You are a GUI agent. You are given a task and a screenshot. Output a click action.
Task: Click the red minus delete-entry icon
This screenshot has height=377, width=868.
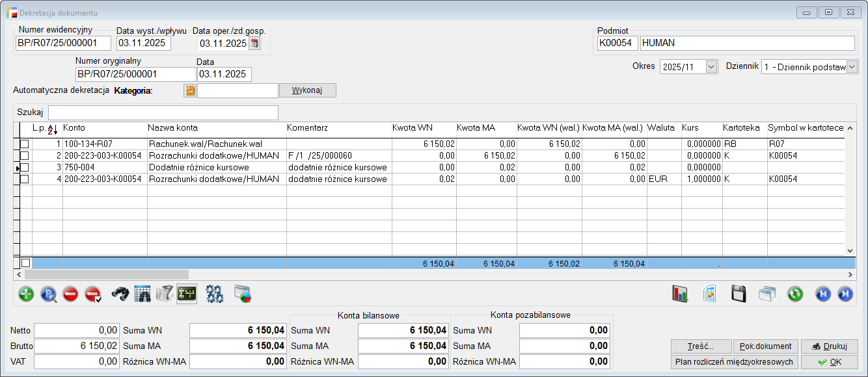click(x=71, y=294)
